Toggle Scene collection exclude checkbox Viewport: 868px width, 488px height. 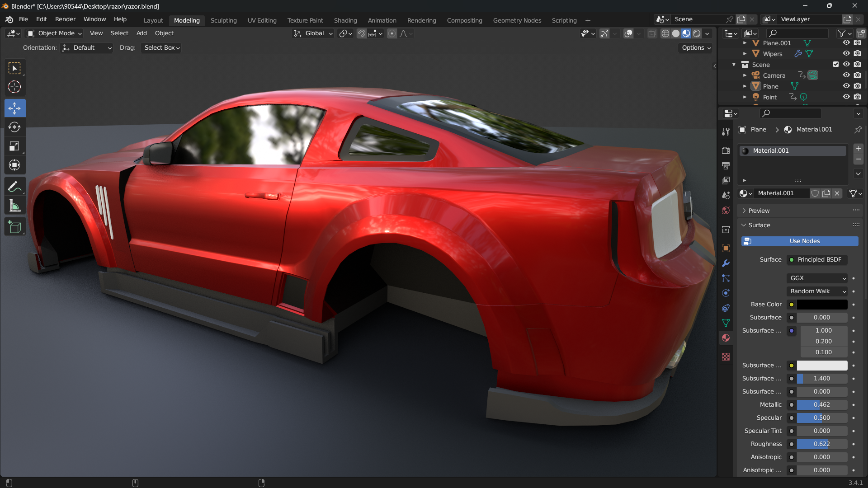click(x=835, y=65)
